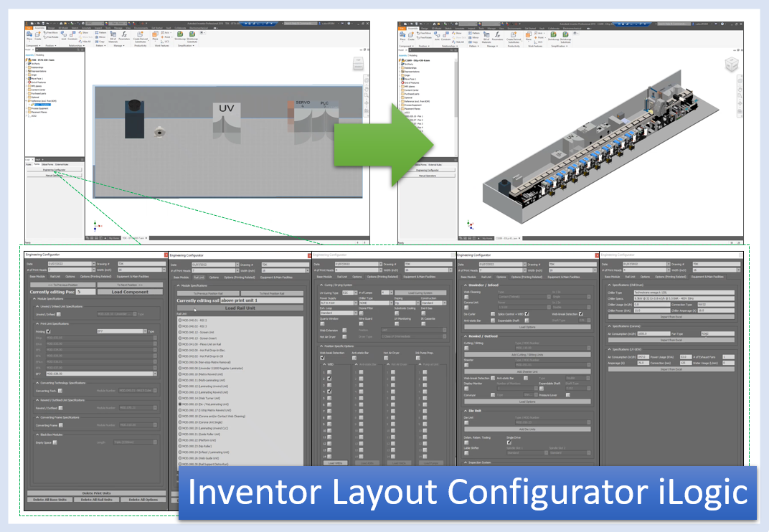Click the Load Rail Unit button
Screen dimensions: 769x532
[x=240, y=308]
